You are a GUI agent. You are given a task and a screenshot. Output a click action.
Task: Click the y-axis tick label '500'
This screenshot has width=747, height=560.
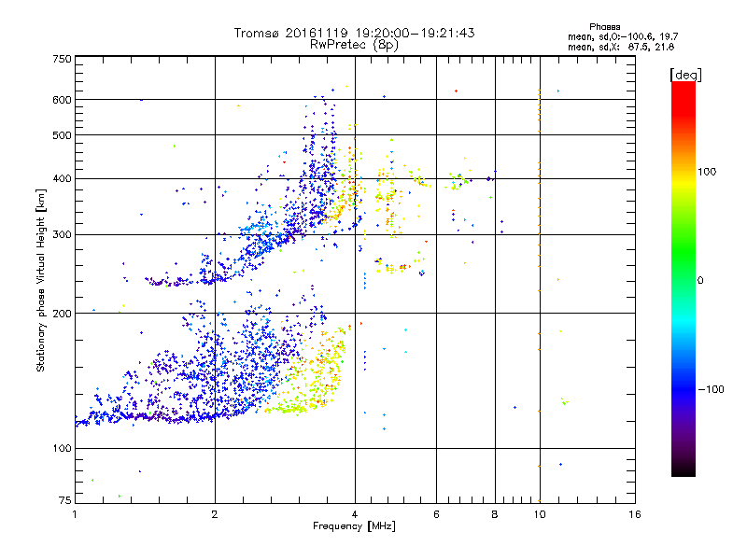(x=62, y=135)
